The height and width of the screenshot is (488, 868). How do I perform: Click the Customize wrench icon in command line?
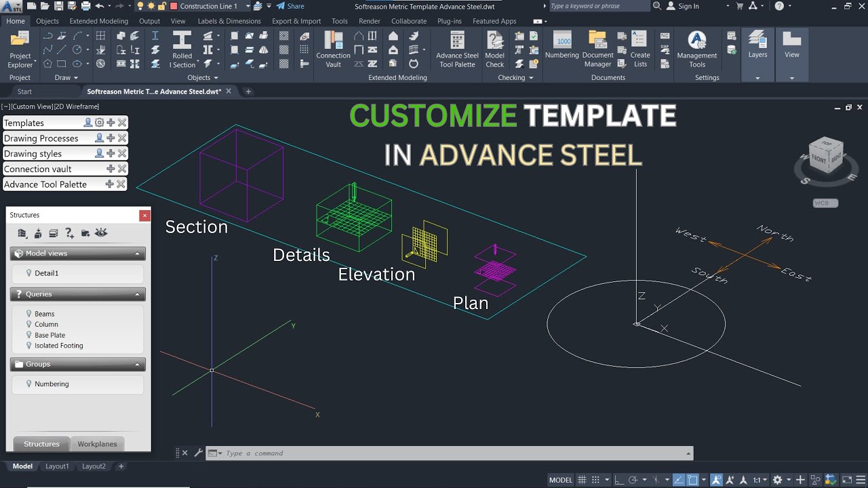pyautogui.click(x=199, y=453)
